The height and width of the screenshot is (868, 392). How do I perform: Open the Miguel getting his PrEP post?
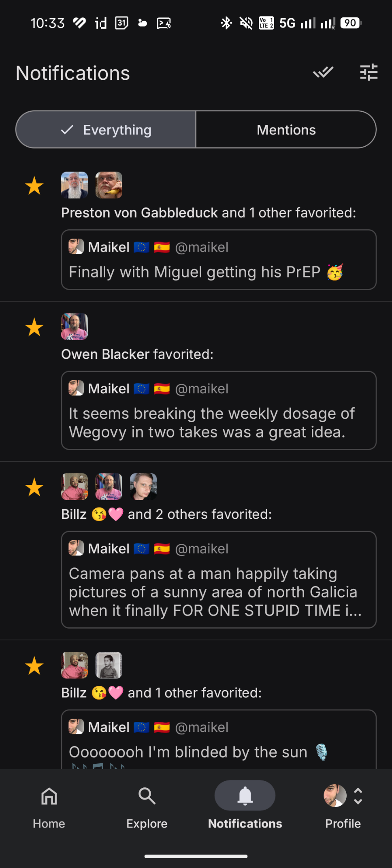(x=219, y=272)
